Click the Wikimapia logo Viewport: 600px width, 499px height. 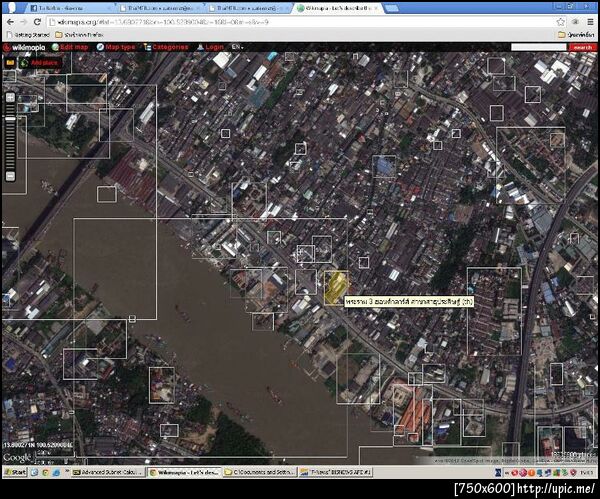click(24, 47)
